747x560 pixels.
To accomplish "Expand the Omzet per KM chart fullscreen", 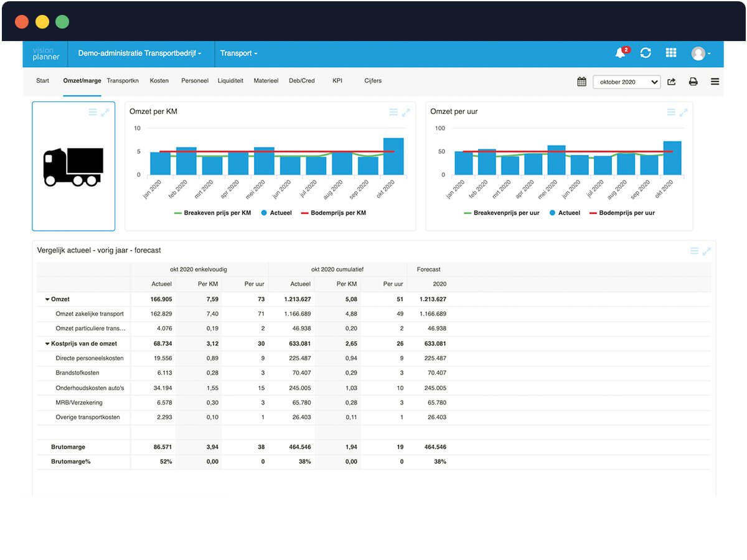I will [x=406, y=112].
